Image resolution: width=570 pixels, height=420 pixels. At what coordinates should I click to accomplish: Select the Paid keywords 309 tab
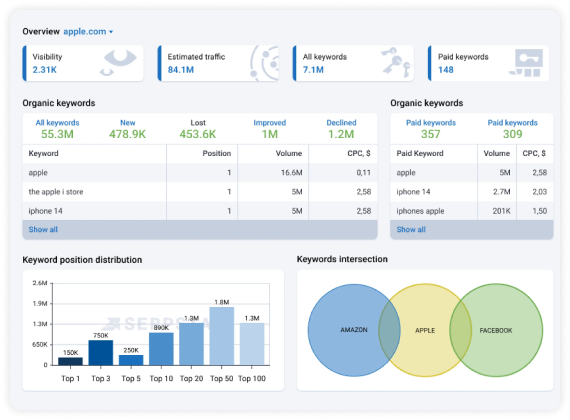(x=513, y=129)
